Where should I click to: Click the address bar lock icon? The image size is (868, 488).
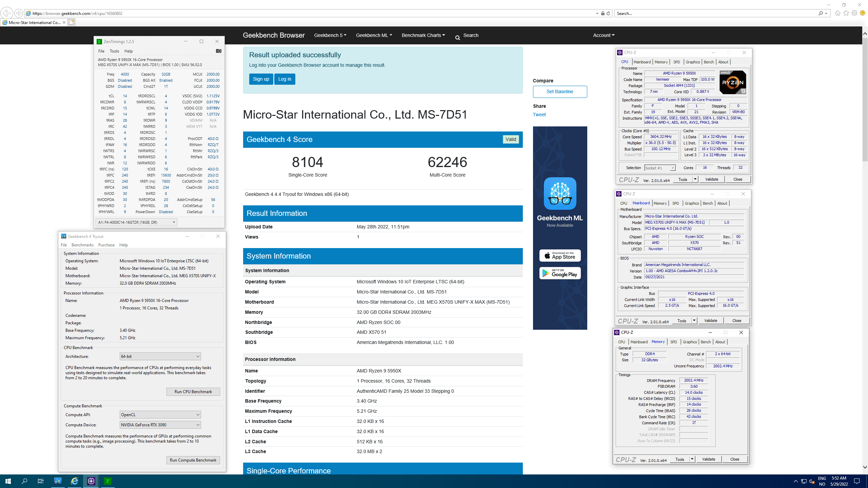(x=603, y=14)
